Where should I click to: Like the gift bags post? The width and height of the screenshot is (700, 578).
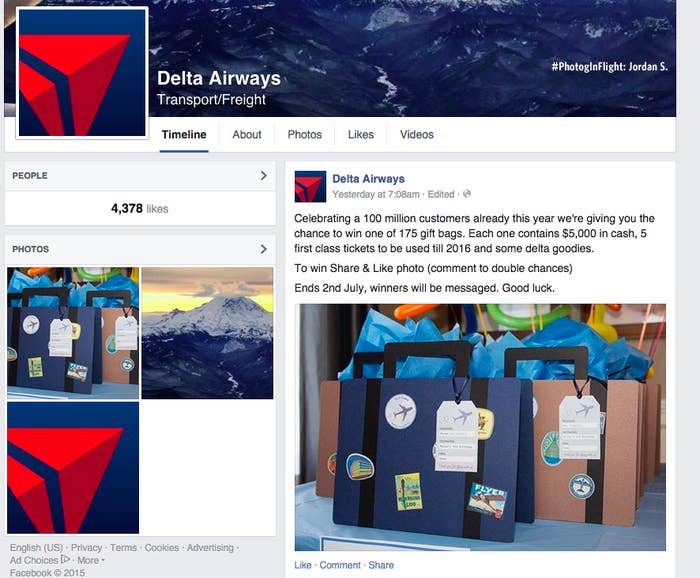(x=303, y=565)
